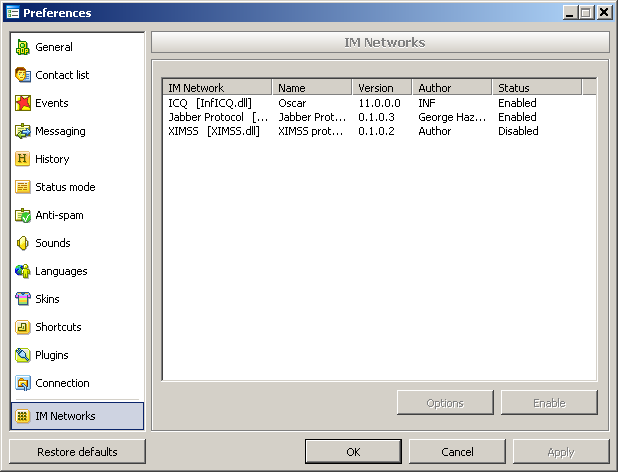
Task: Sort by IM Network column header
Action: (x=217, y=87)
